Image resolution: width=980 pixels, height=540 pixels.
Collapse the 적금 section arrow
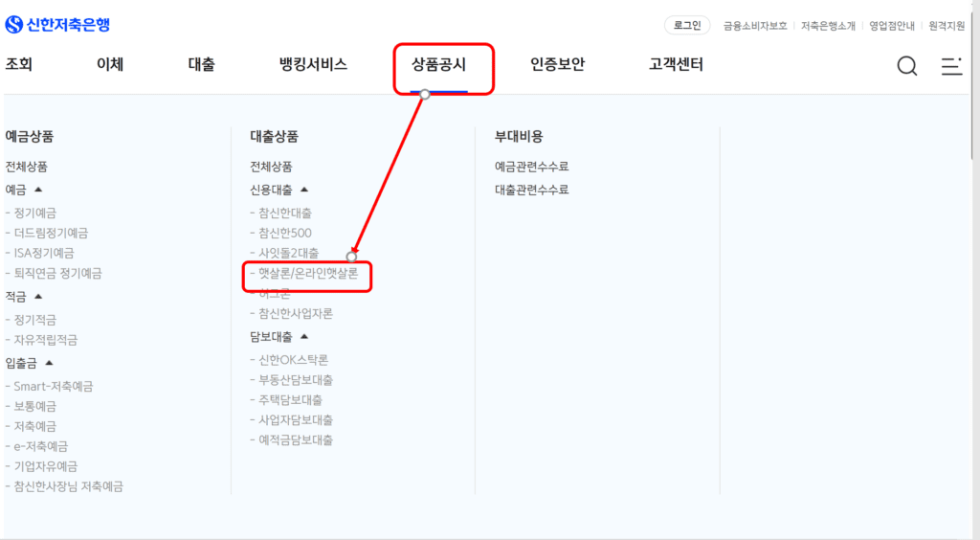coord(38,296)
